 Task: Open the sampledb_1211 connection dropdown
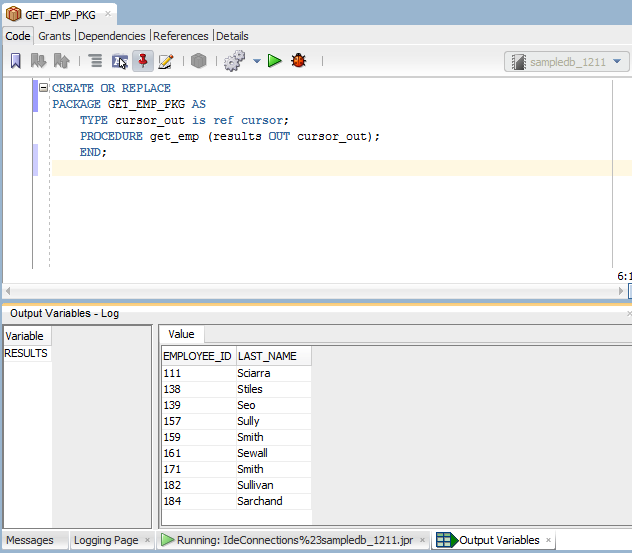(x=566, y=62)
